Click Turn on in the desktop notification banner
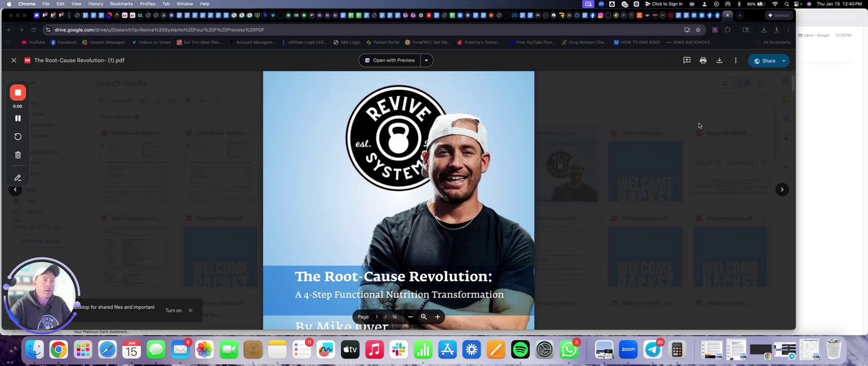The width and height of the screenshot is (868, 366). (173, 311)
